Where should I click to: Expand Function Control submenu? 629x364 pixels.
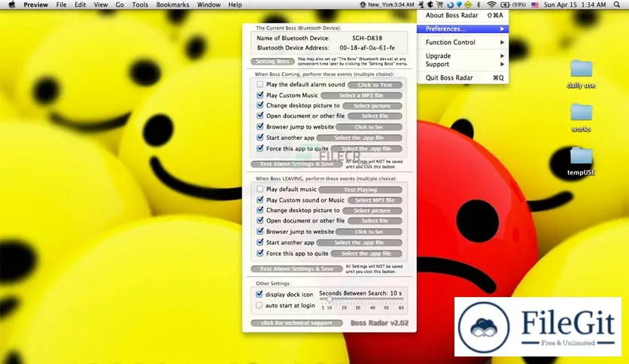(463, 42)
